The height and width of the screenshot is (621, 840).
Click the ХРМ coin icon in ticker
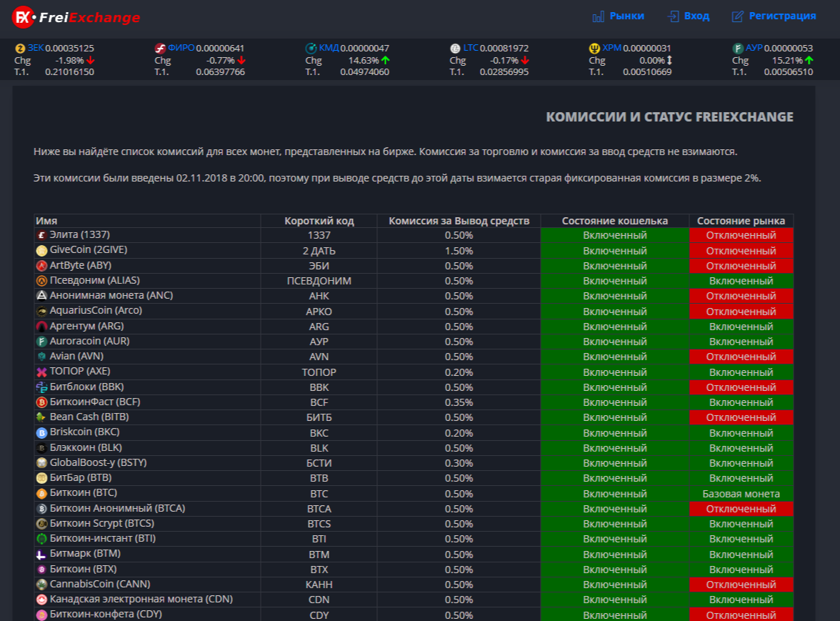(x=594, y=48)
